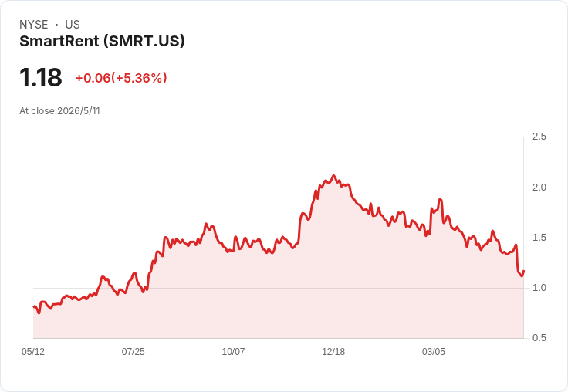Click the At close:2026/5/11 timestamp
The width and height of the screenshot is (568, 392).
[x=59, y=111]
